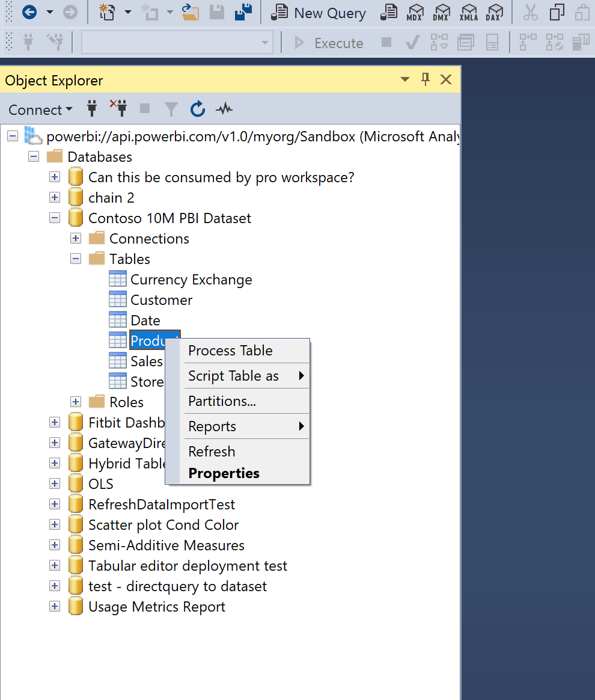Click Properties in the context menu
The image size is (595, 700).
coord(224,473)
